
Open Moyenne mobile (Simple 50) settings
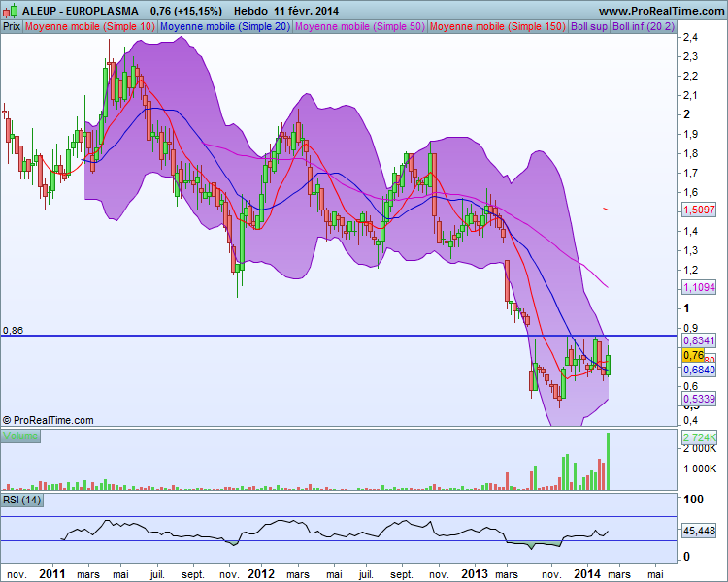360,26
